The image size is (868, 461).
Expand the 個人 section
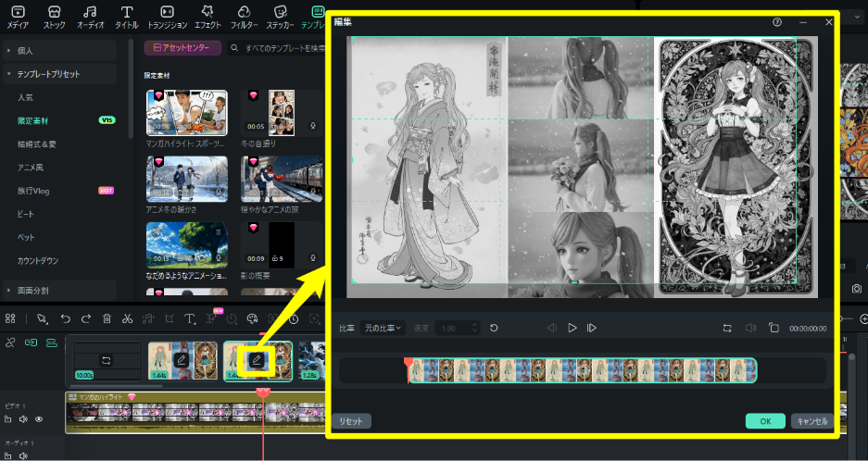click(x=60, y=50)
